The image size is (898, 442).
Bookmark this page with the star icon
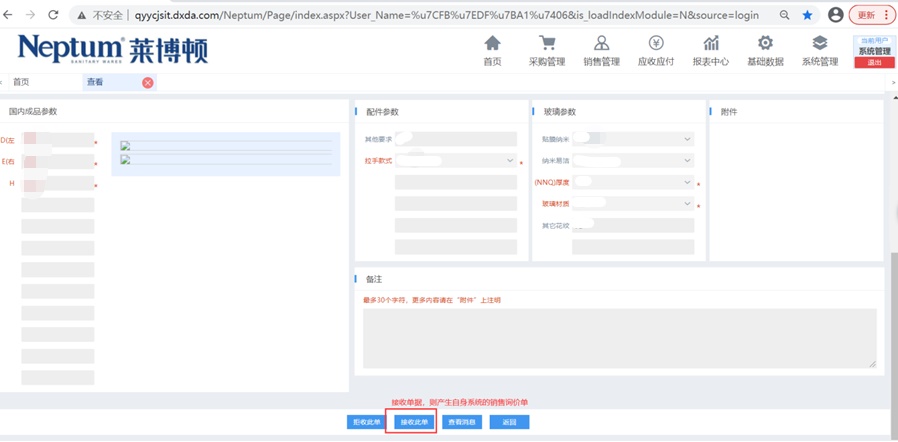tap(807, 15)
